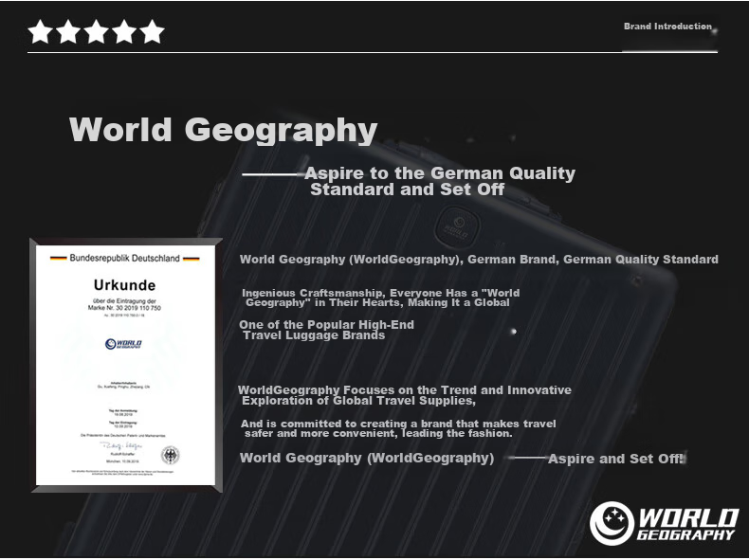Viewport: 749px width, 560px height.
Task: Click 'World Geography (WorldGeography)' bottom line
Action: point(367,458)
